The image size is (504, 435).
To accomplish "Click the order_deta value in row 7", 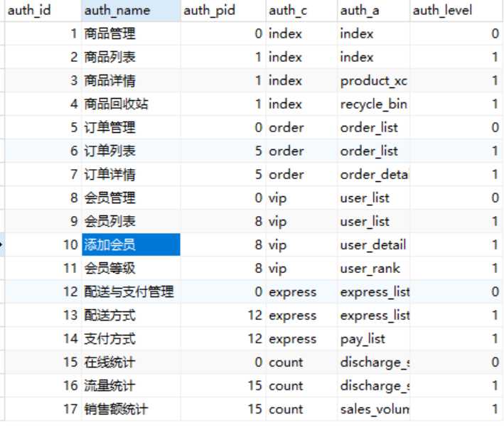I will [374, 175].
